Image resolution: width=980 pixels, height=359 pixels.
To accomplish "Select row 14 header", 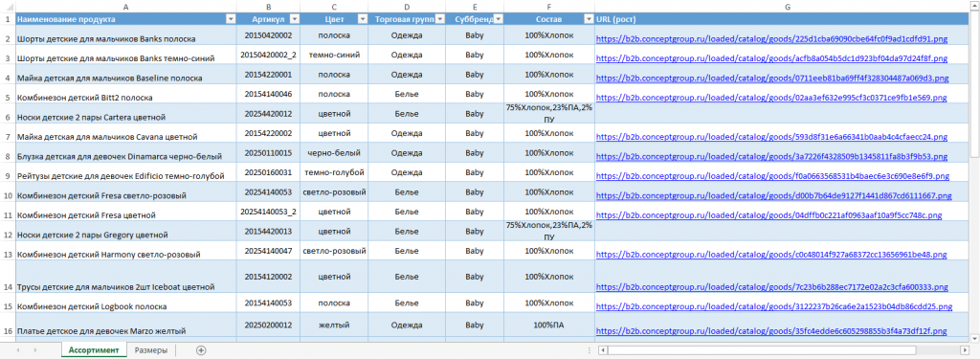I will (x=7, y=277).
